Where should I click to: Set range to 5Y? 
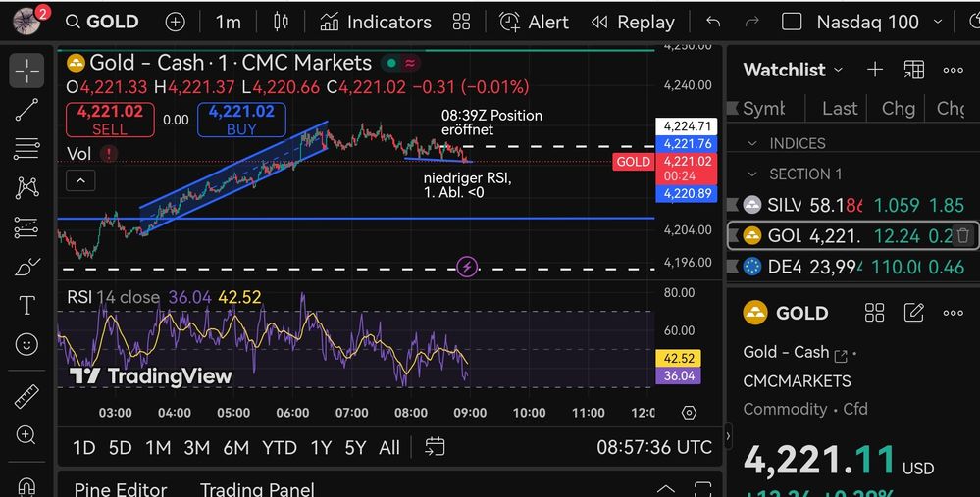355,448
